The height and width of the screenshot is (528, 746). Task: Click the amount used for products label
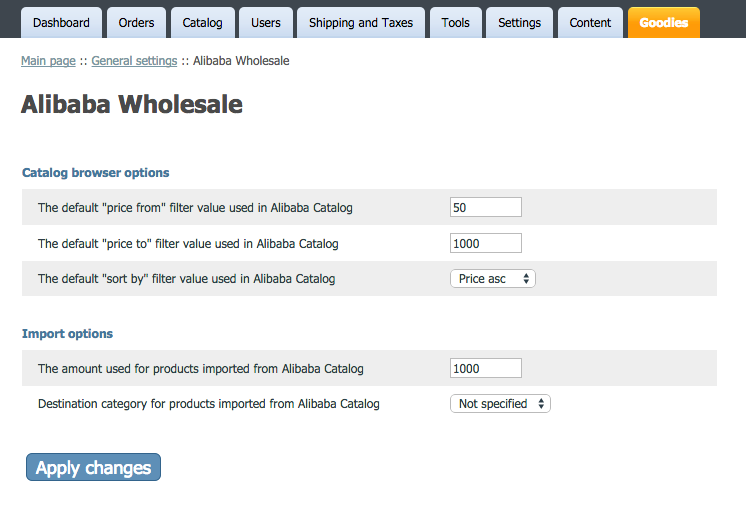[x=201, y=369]
